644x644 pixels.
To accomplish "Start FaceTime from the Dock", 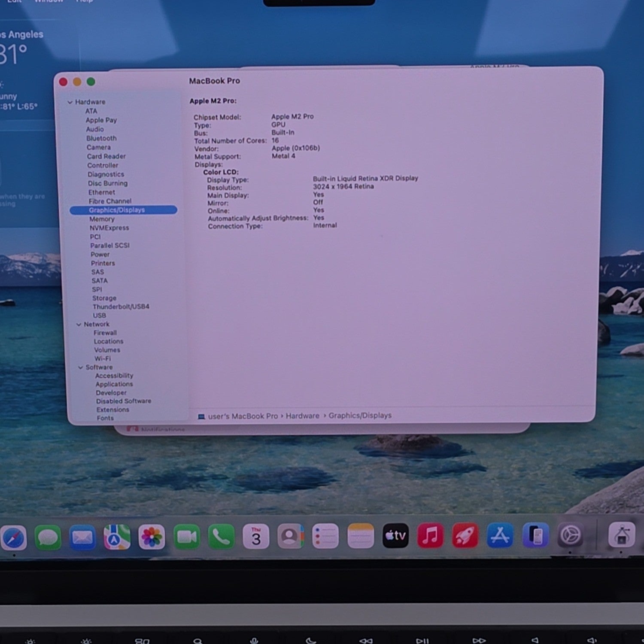I will [187, 537].
